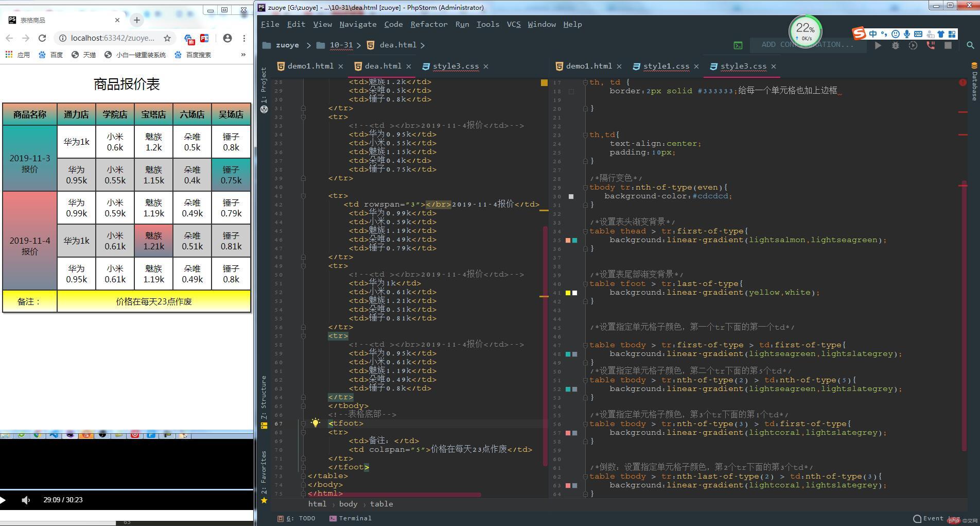Show more Chrome bookmarks chevron
This screenshot has height=526, width=980.
coord(243,55)
